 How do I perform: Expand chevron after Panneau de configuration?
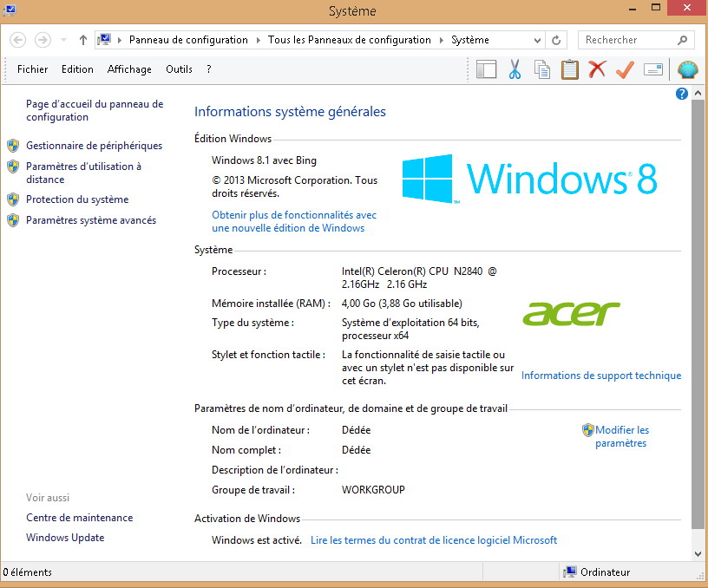(x=259, y=40)
